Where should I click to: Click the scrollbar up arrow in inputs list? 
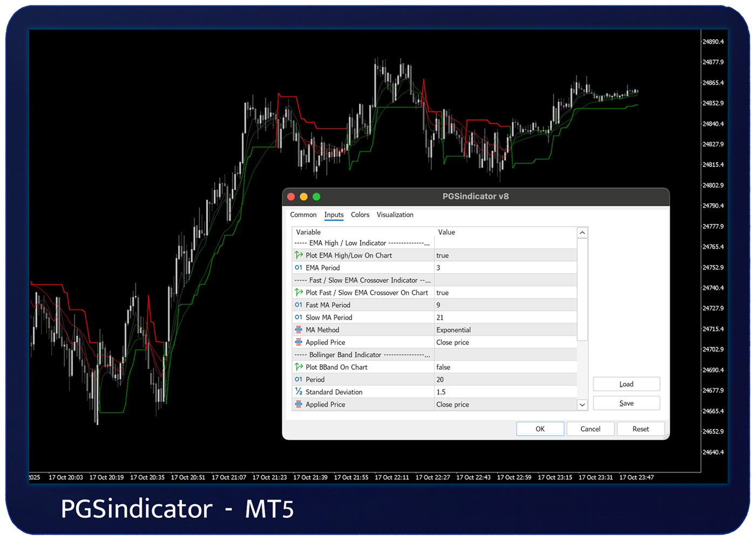pyautogui.click(x=582, y=233)
